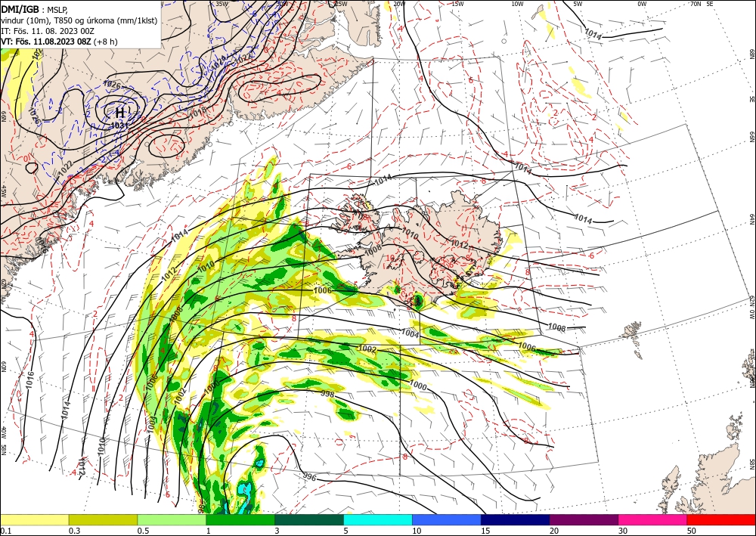Click the '996' isobar label
The width and height of the screenshot is (756, 536).
click(x=310, y=477)
